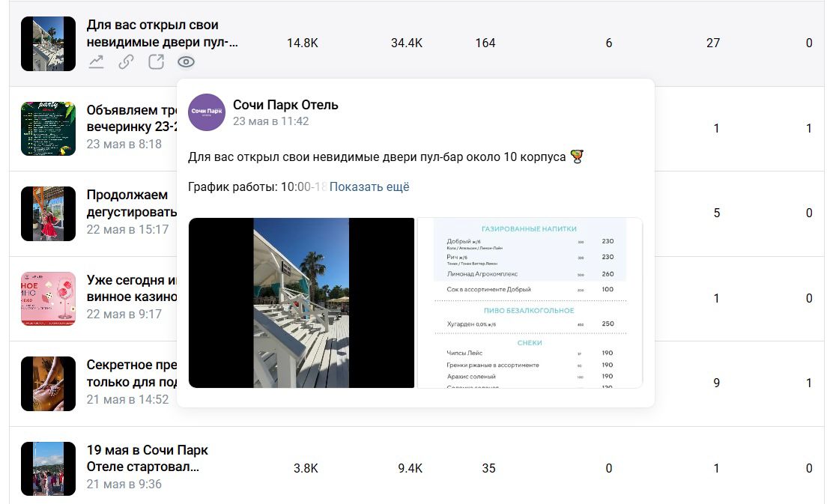Screen dimensions: 827x504
Task: Copy link icon for the pool-bar post
Action: [126, 62]
